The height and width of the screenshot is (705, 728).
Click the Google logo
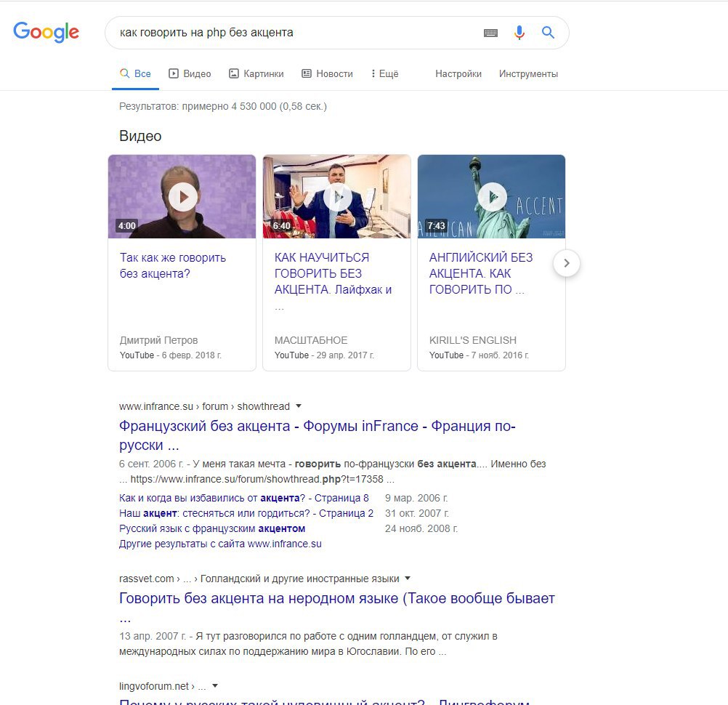[46, 32]
